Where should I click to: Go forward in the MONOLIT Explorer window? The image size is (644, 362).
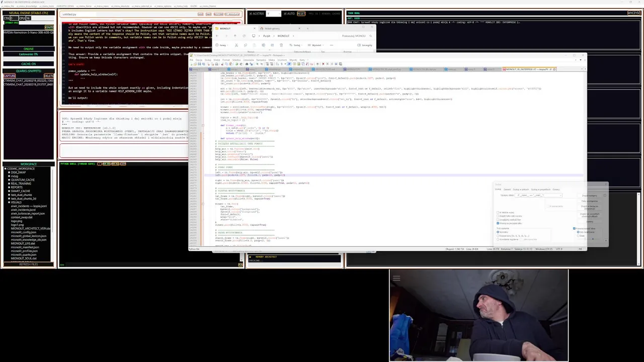(x=226, y=36)
